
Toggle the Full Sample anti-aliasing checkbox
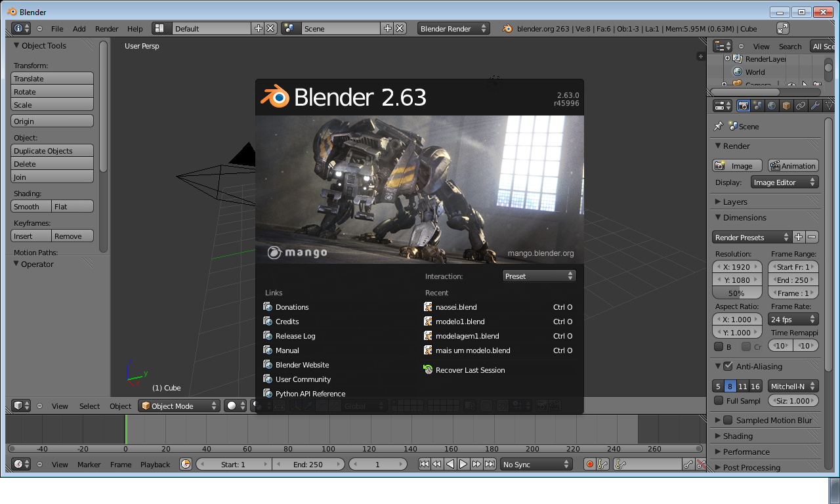click(x=719, y=400)
